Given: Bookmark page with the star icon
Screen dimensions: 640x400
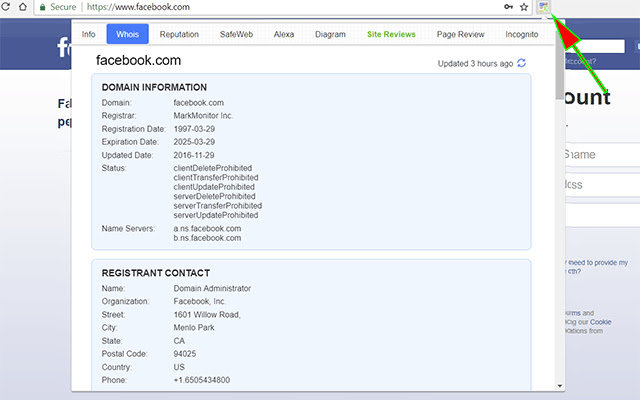Looking at the screenshot, I should pyautogui.click(x=523, y=6).
